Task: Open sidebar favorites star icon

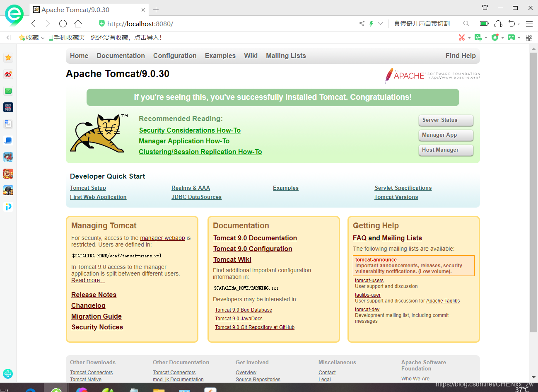Action: click(8, 58)
